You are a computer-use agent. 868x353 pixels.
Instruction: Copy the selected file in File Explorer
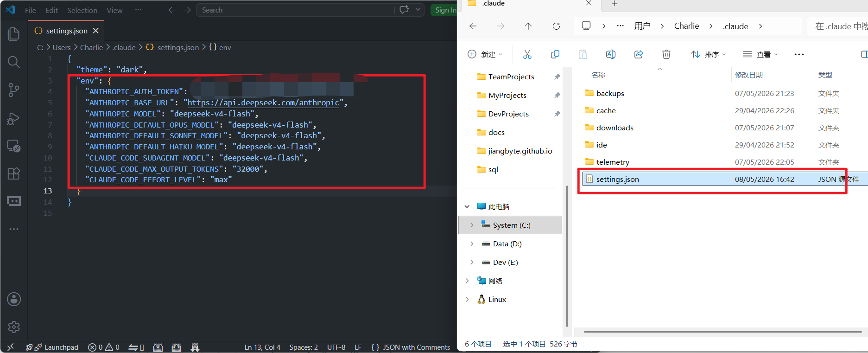click(555, 54)
